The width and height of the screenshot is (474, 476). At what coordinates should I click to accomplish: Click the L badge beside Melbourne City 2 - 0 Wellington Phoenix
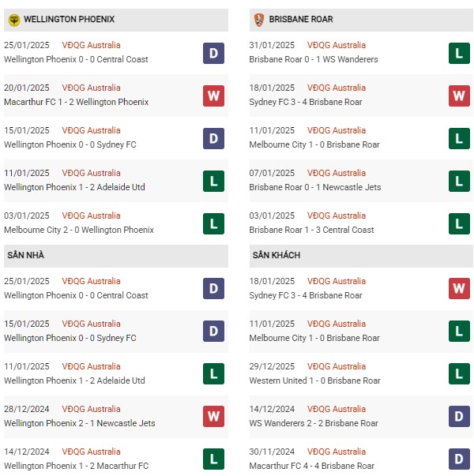pos(213,223)
